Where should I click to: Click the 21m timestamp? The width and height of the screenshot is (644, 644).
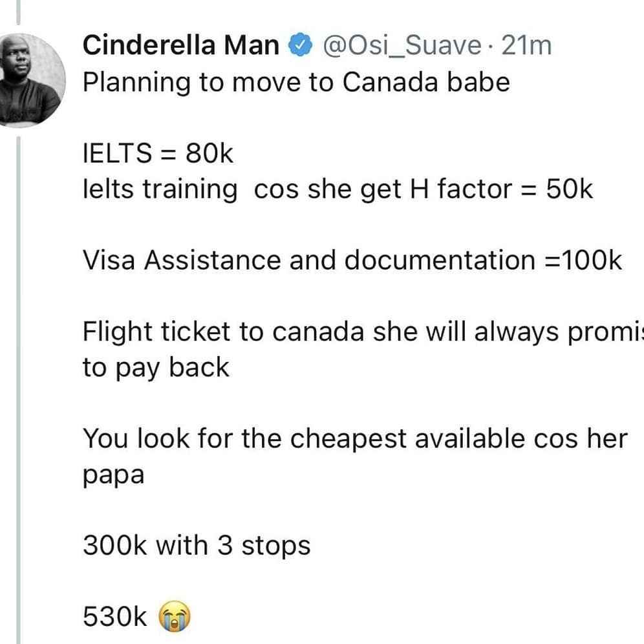[x=526, y=45]
